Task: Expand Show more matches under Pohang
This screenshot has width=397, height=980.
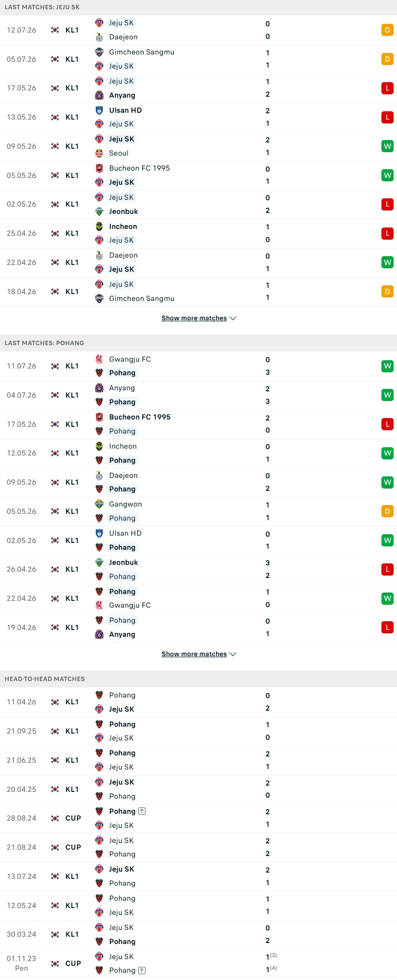Action: tap(198, 654)
